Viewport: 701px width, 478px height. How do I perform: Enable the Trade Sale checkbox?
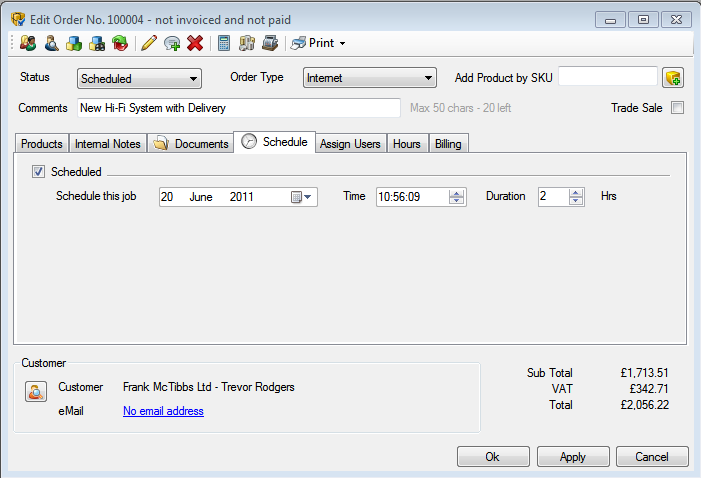click(x=677, y=108)
